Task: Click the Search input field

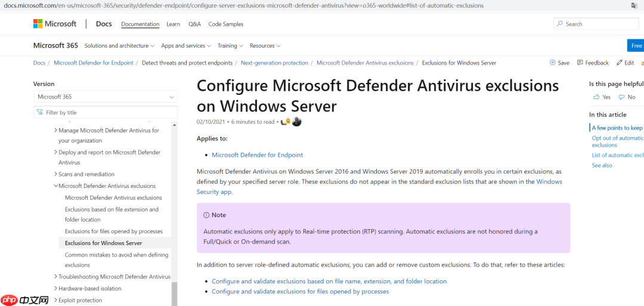Action: (x=596, y=24)
